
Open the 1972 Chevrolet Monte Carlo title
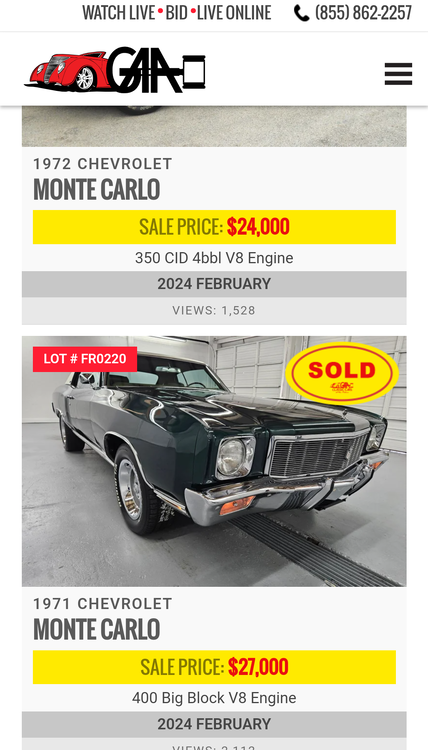[x=102, y=179]
